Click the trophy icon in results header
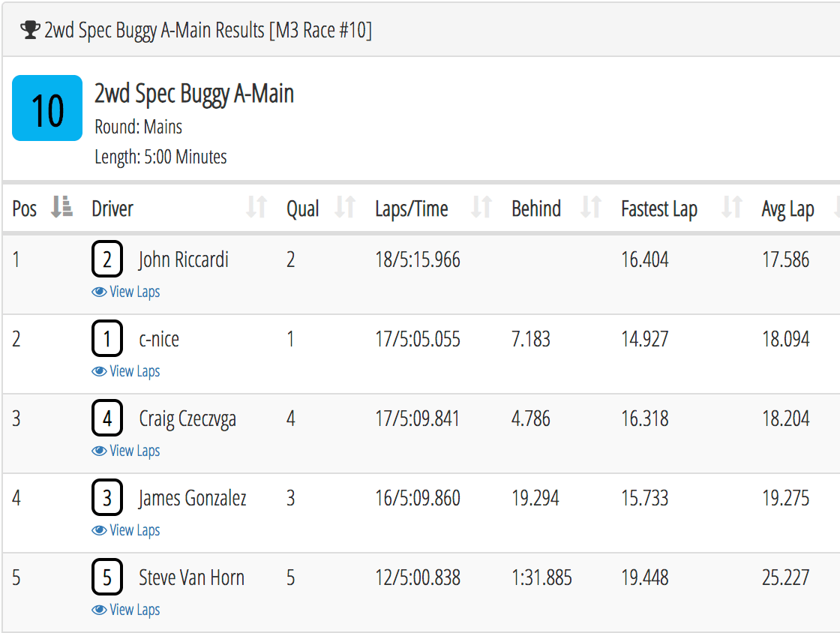This screenshot has height=633, width=840. (31, 30)
